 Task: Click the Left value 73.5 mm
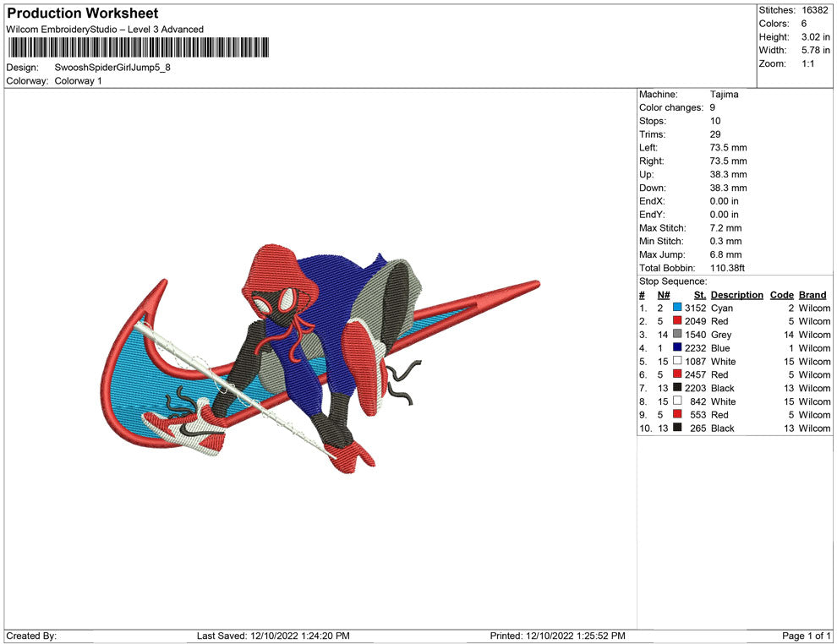pyautogui.click(x=728, y=147)
